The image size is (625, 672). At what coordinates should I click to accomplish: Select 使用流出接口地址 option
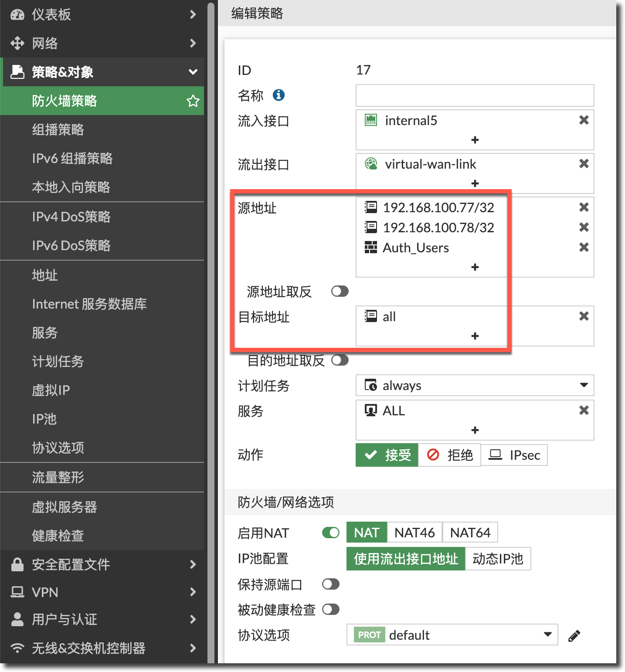click(x=406, y=559)
